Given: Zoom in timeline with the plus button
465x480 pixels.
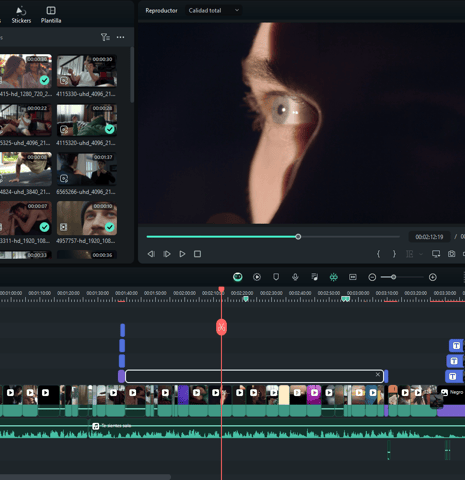Looking at the screenshot, I should pyautogui.click(x=433, y=277).
